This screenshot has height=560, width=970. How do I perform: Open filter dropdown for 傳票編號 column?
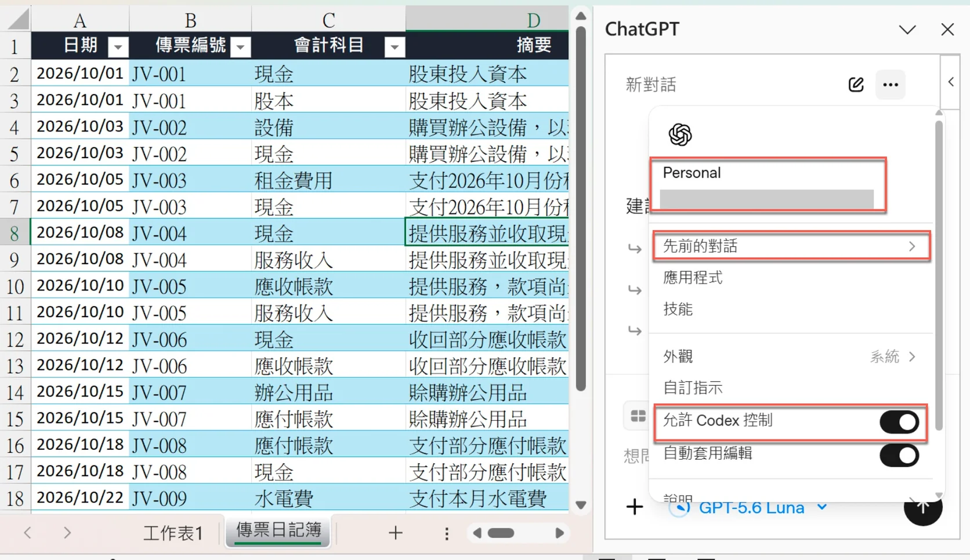point(240,47)
